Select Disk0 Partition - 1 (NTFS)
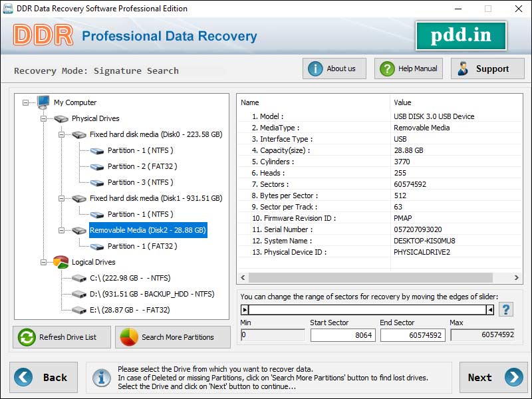Viewport: 532px width, 399px height. (x=140, y=150)
